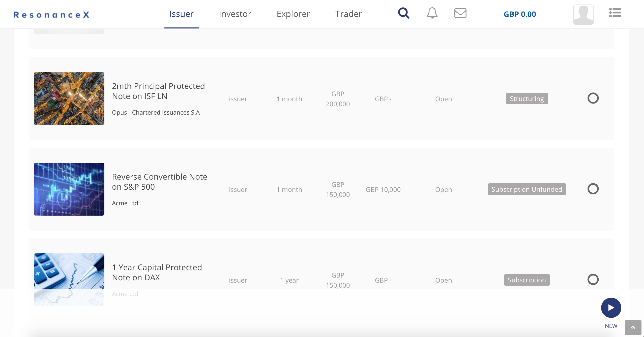Select radio for S&P 500 note

click(593, 189)
